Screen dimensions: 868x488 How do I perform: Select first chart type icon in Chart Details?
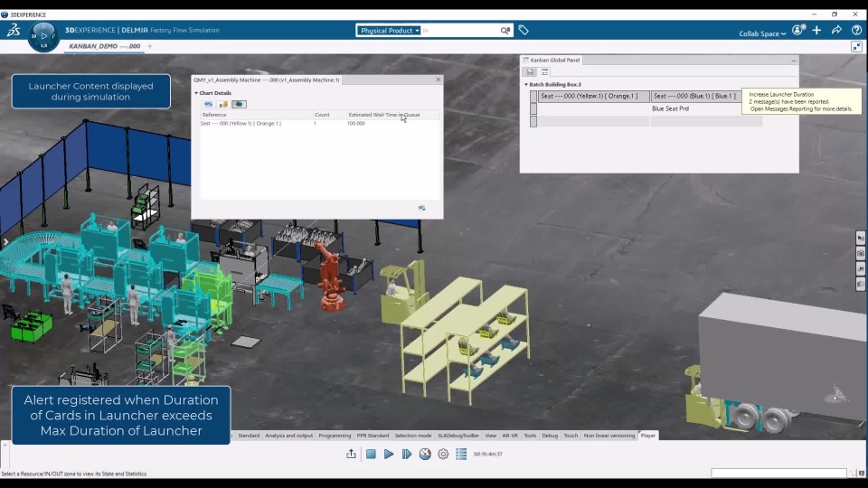coord(208,104)
